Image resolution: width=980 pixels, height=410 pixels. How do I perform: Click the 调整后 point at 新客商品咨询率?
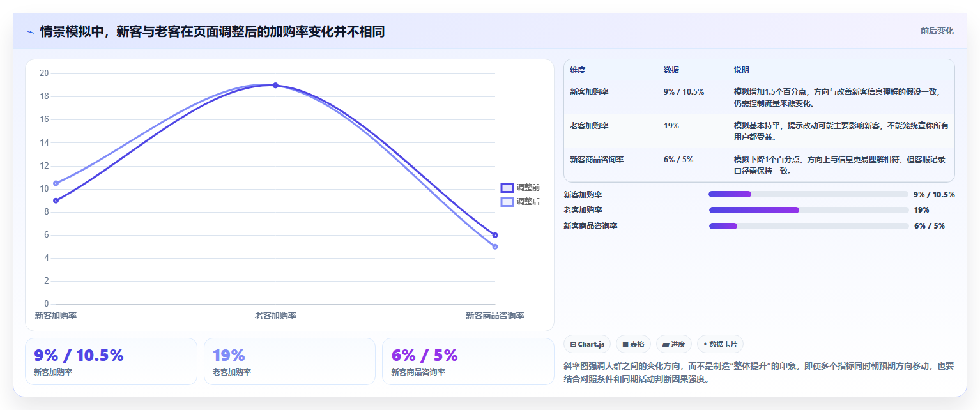(x=495, y=247)
